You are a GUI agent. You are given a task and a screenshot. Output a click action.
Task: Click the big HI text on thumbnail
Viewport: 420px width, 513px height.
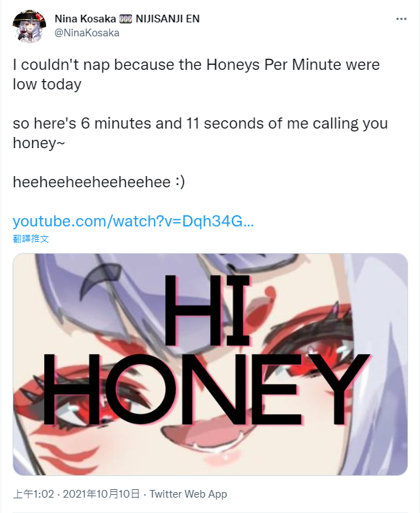coord(208,310)
